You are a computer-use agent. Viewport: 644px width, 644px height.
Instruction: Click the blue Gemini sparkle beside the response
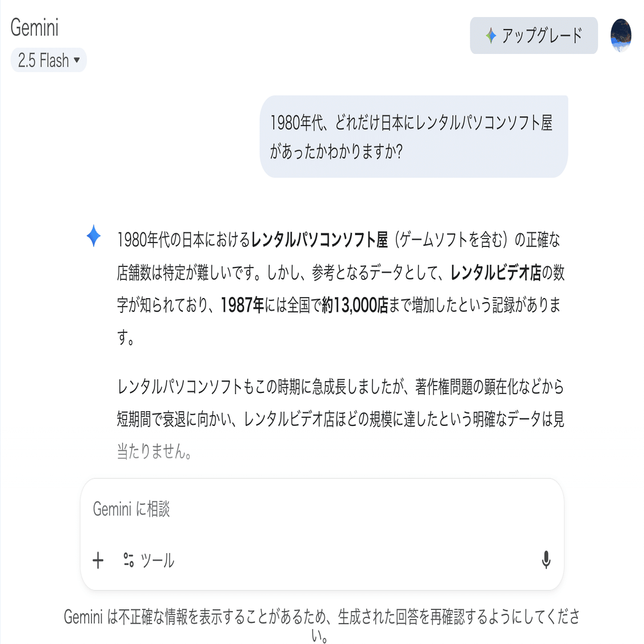[x=94, y=236]
